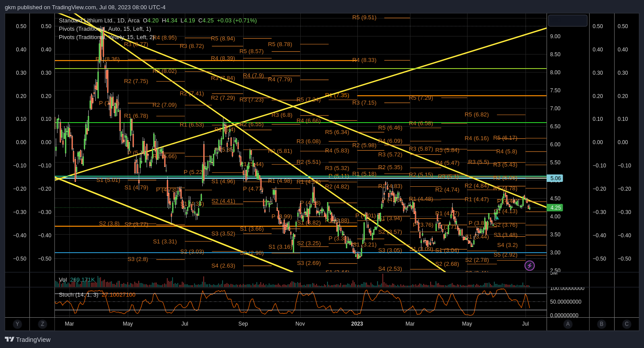Click the S1 (3.31) pivot label
Screen dimensions: 644x348
165,242
